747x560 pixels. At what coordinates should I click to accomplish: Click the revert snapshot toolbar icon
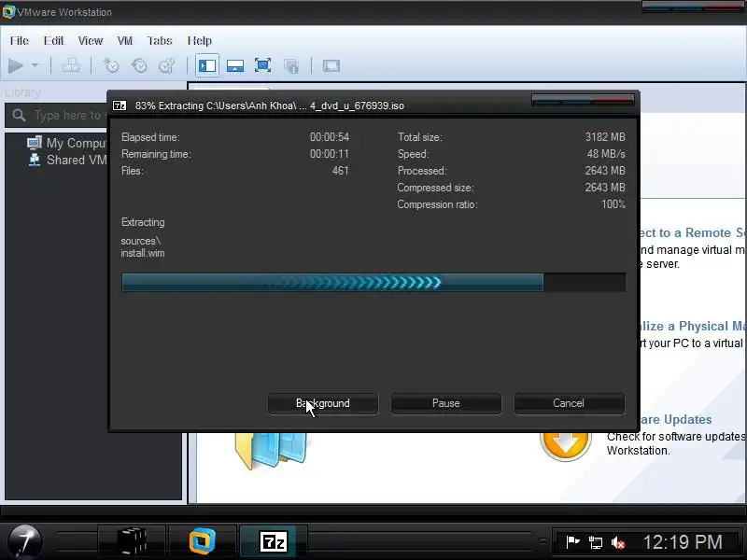pyautogui.click(x=139, y=65)
